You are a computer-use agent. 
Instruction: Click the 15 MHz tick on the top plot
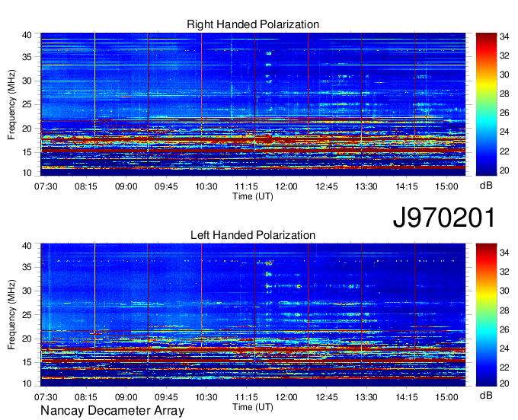point(27,152)
